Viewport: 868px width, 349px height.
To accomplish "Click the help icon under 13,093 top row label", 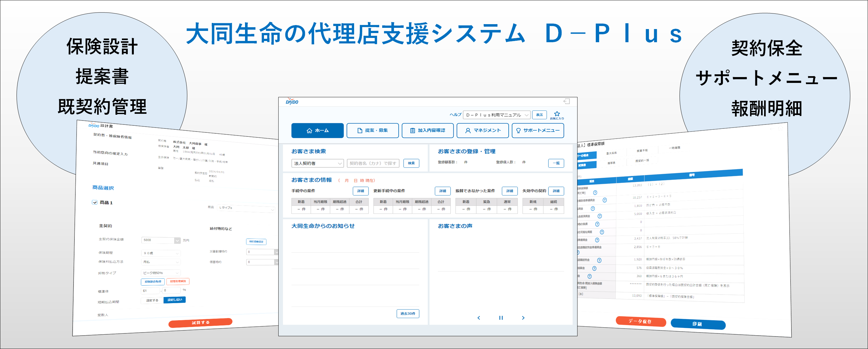I will click(595, 193).
